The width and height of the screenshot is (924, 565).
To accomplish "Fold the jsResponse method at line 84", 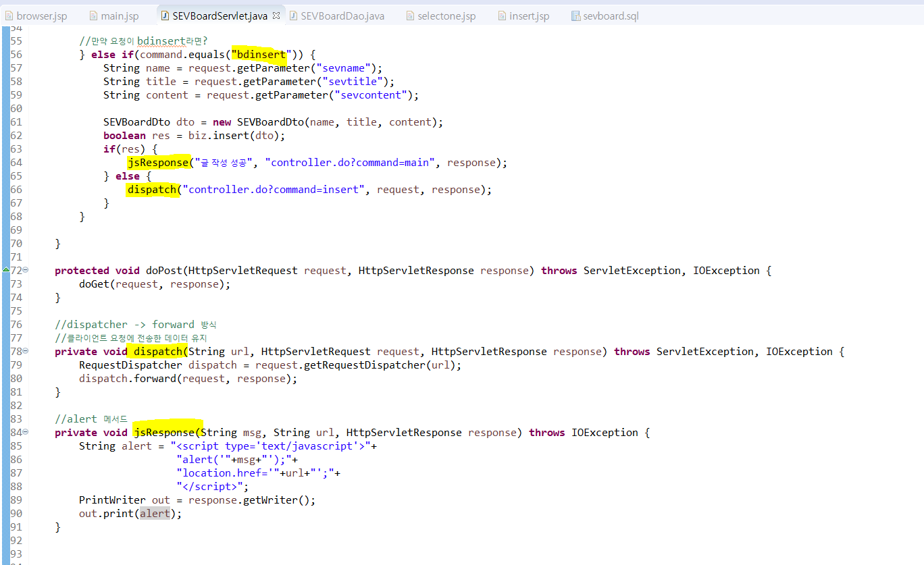I will click(26, 432).
